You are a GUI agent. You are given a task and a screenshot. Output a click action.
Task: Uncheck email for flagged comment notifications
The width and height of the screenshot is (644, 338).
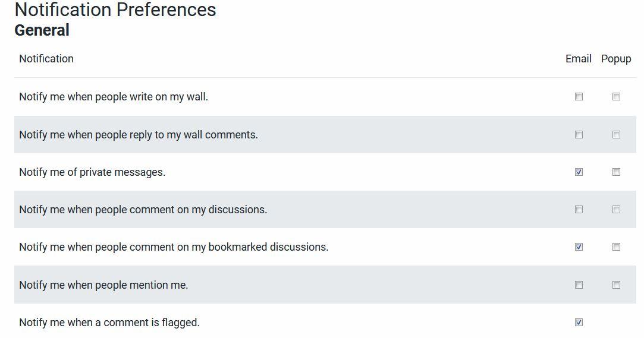pyautogui.click(x=579, y=323)
